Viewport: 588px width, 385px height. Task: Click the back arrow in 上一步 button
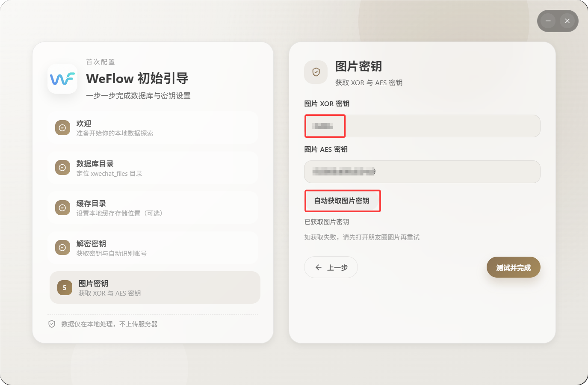coord(318,267)
